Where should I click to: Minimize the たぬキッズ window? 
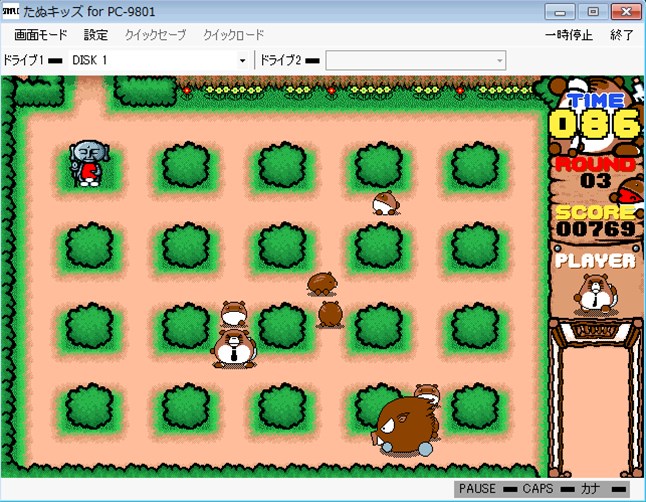(x=559, y=12)
